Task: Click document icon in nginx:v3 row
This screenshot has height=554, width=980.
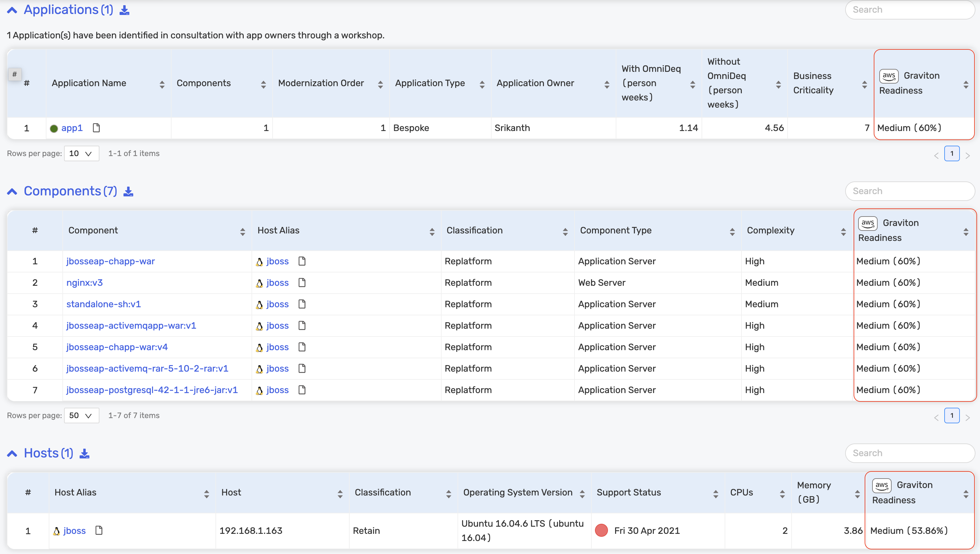Action: [302, 283]
